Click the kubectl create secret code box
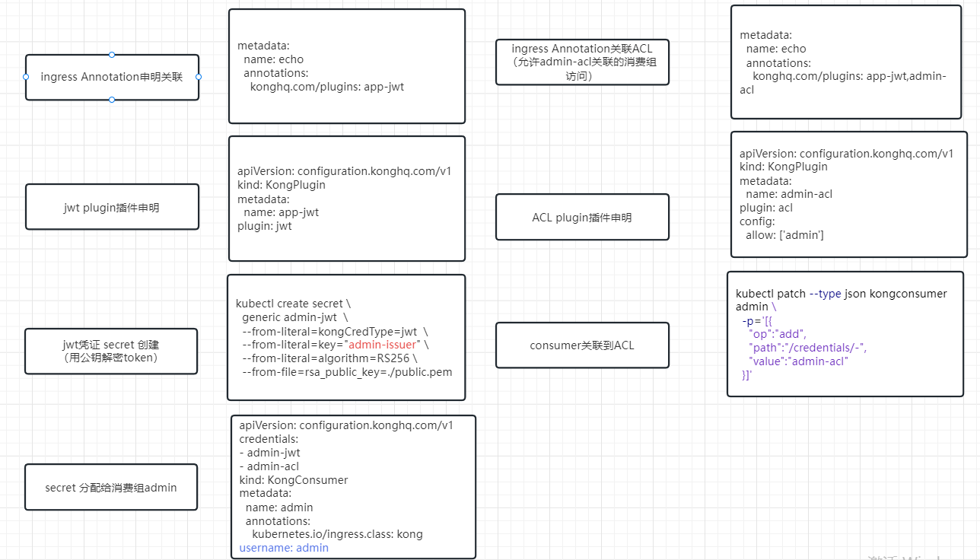 pos(346,337)
